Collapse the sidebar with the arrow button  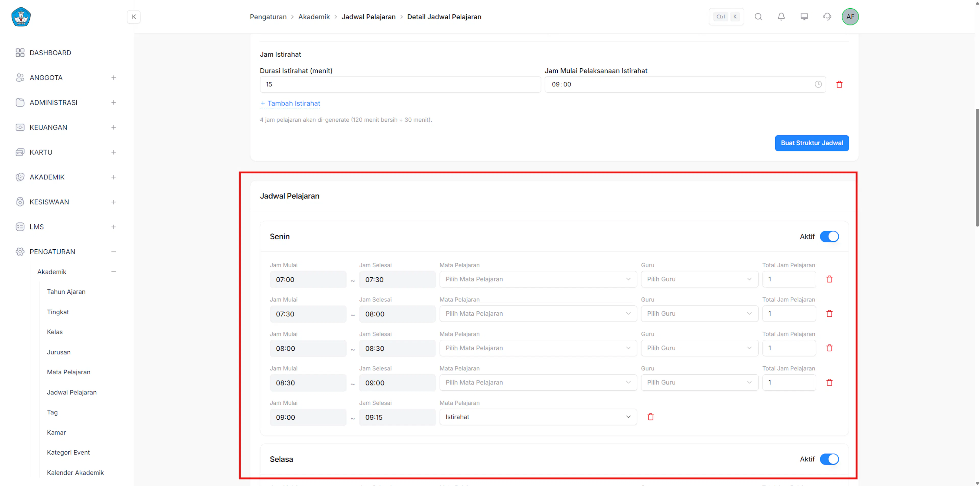(133, 17)
